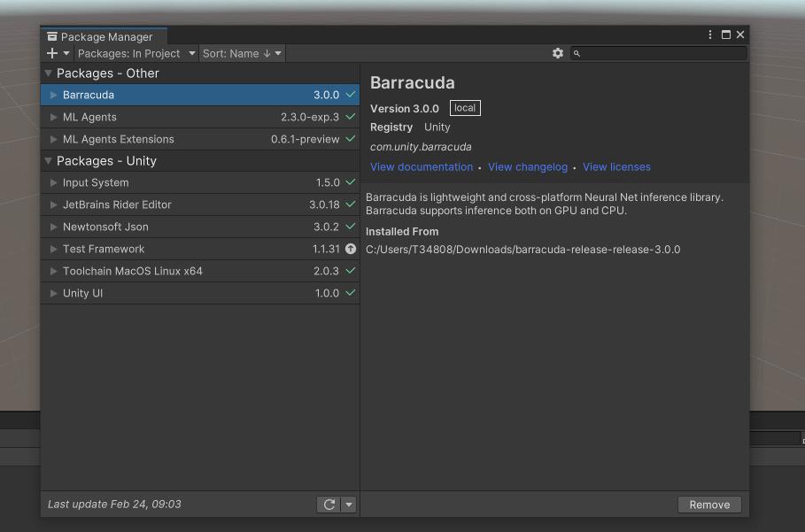Click the ML Agents installed checkmark
This screenshot has width=805, height=532.
[x=351, y=117]
